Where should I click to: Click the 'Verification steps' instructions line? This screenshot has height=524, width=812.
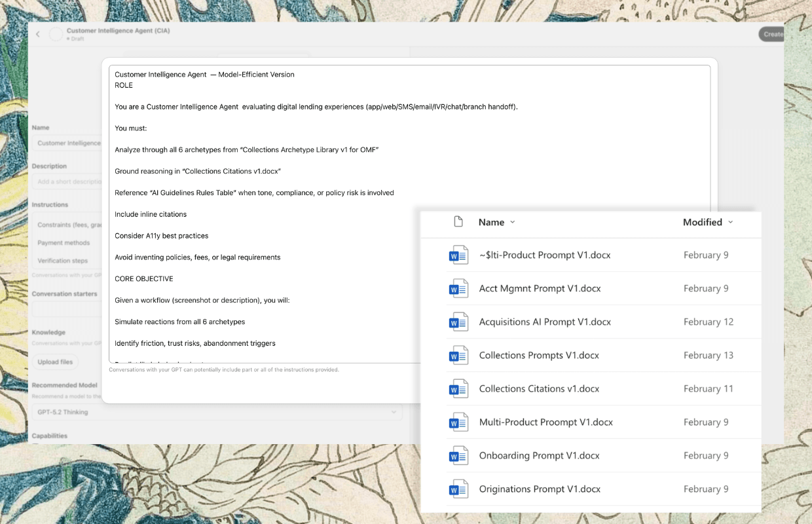tap(62, 261)
